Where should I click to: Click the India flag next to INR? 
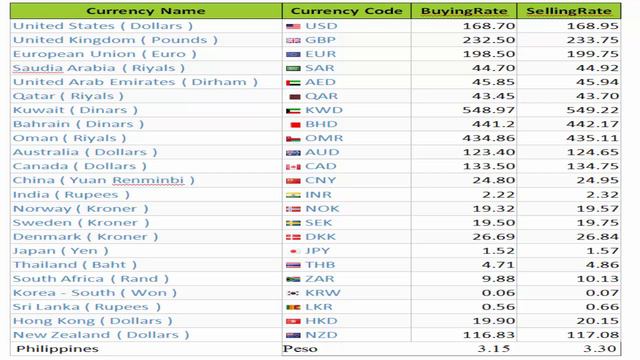[293, 195]
